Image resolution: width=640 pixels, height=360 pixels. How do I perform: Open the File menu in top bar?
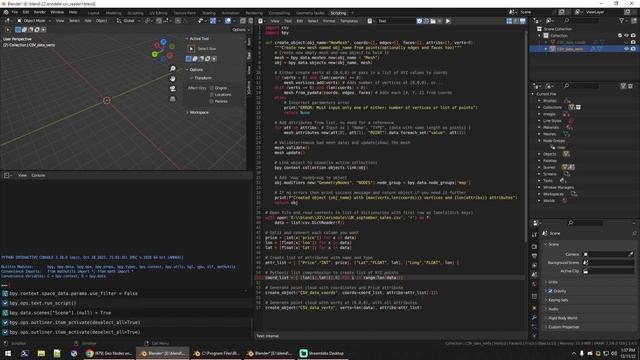(x=15, y=12)
